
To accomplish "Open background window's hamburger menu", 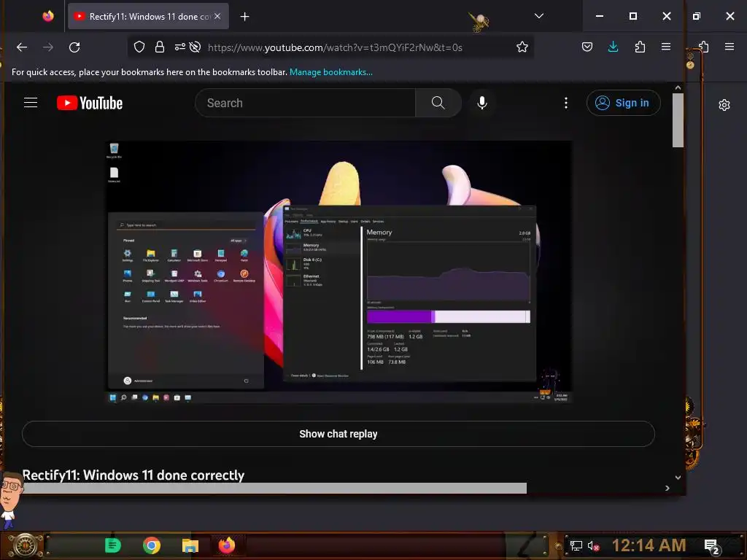I will (729, 47).
